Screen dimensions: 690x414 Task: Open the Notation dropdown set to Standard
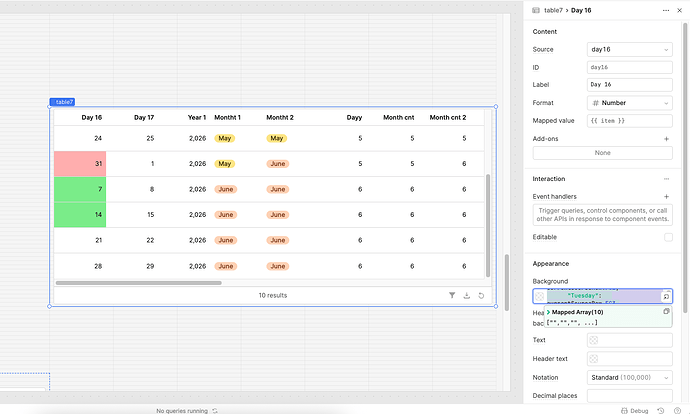click(629, 377)
